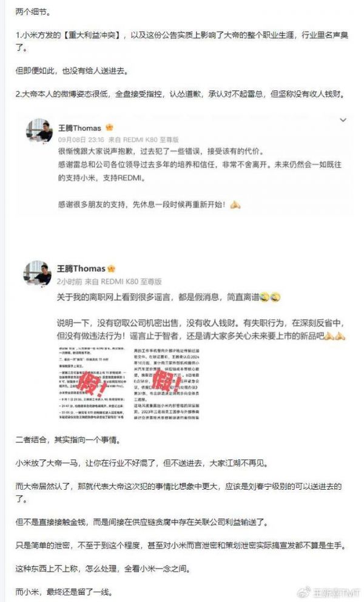Viewport: 364px width, 602px height.
Task: Click 来自 REDMI K80 至尊版 in second post
Action: (x=123, y=282)
